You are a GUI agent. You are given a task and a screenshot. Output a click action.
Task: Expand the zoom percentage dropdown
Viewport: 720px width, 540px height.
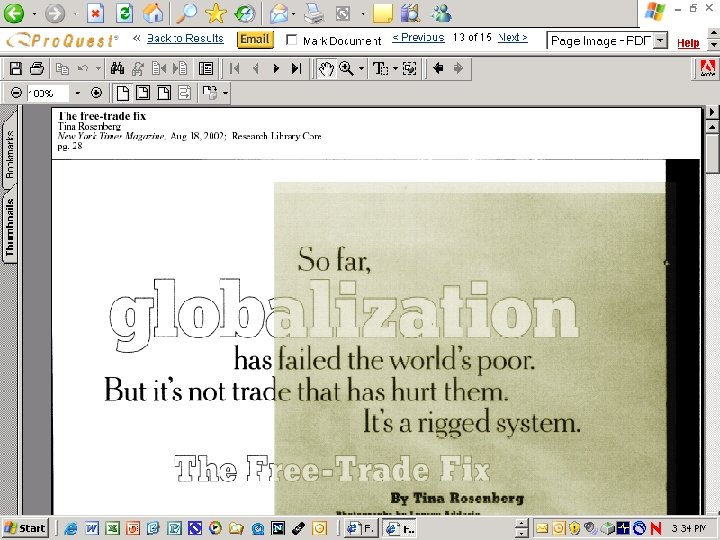coord(77,93)
